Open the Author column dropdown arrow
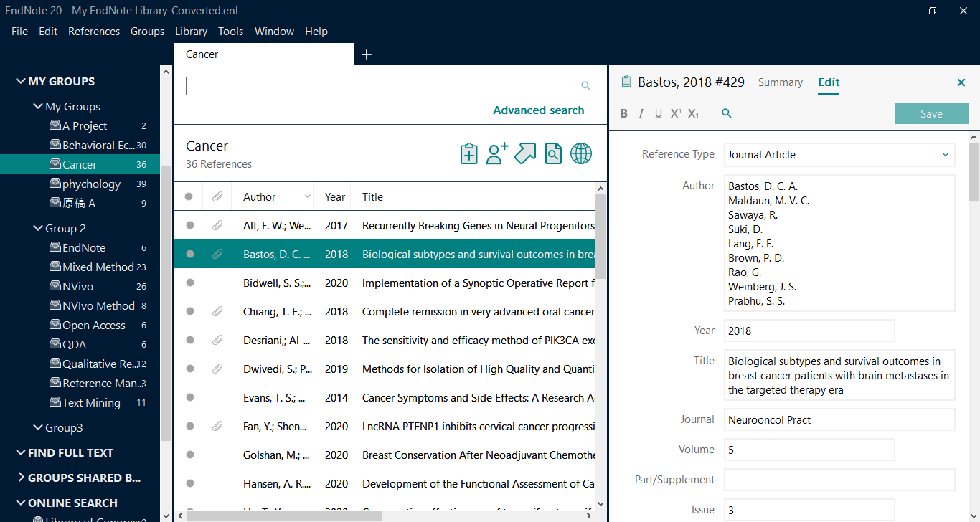 [x=308, y=196]
